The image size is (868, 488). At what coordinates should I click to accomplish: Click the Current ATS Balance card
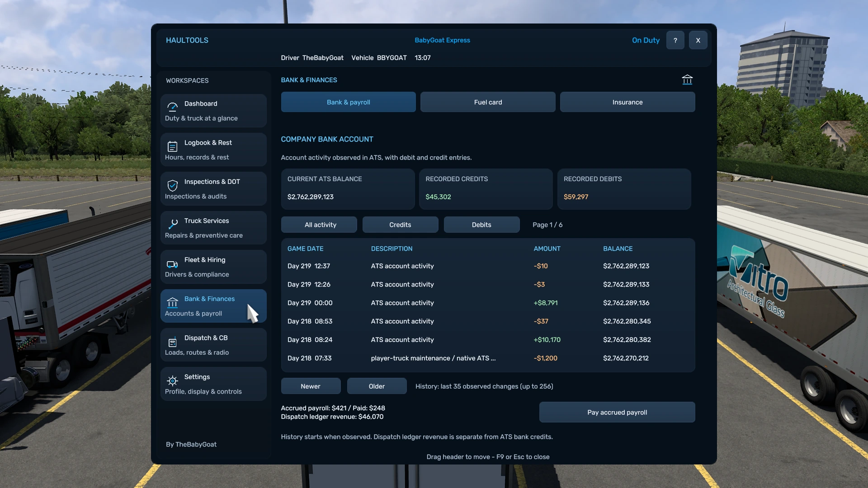(x=348, y=189)
